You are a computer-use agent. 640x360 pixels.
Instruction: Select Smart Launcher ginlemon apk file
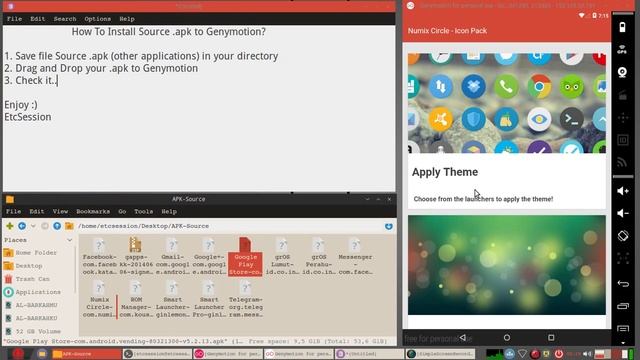click(172, 299)
